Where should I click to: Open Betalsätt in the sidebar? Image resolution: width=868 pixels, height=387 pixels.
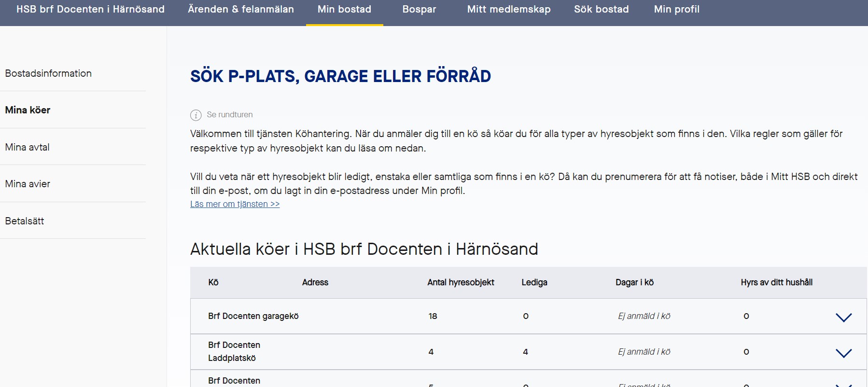click(24, 221)
